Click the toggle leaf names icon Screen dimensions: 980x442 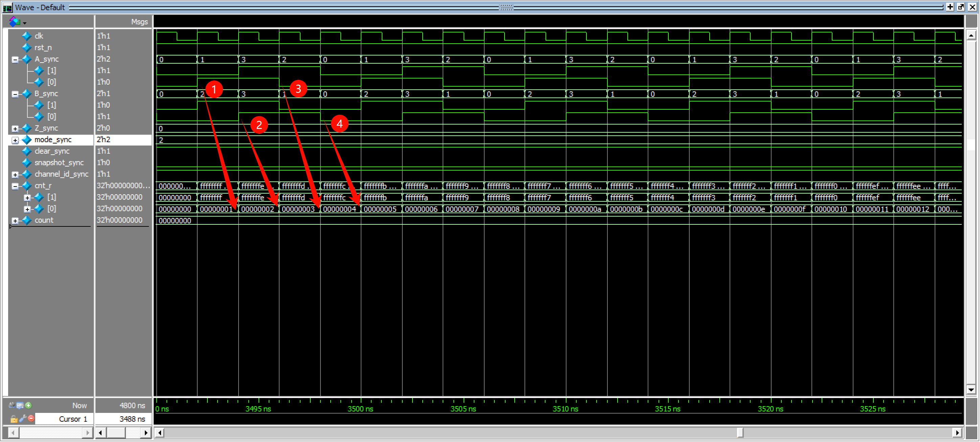pyautogui.click(x=12, y=405)
